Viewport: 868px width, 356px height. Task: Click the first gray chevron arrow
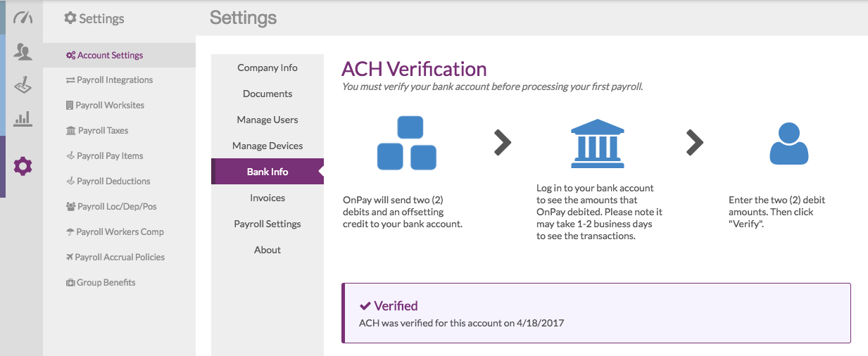coord(502,143)
